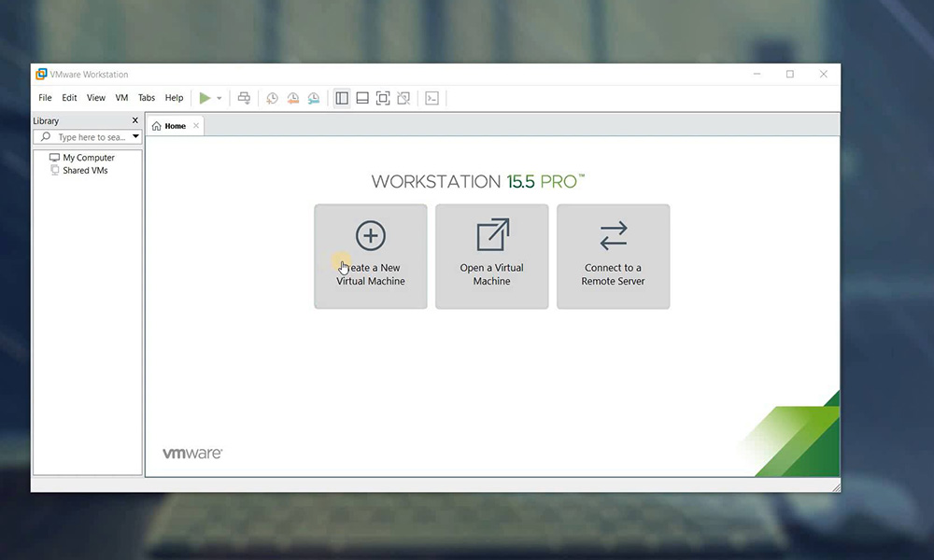
Task: Toggle the thumbnail bar view icon
Action: click(x=362, y=98)
